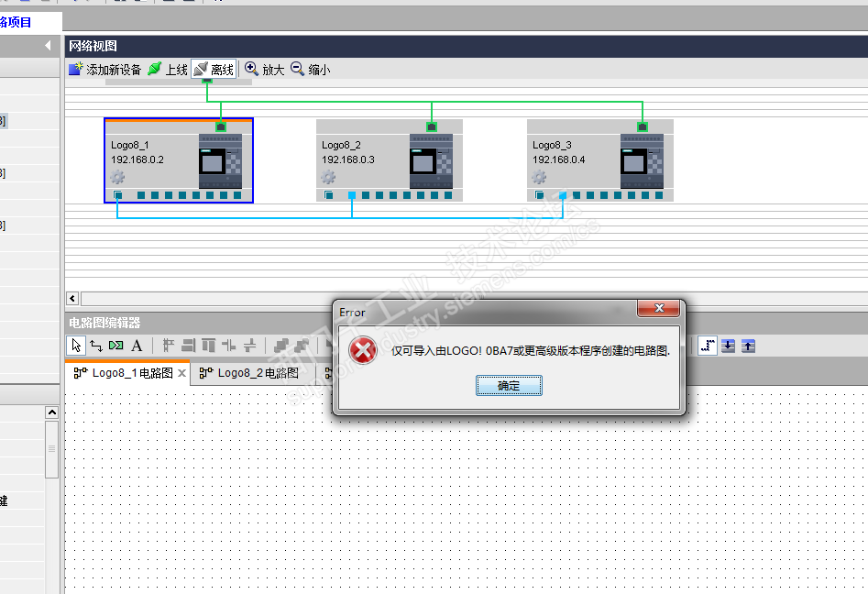Click Ethernet port icon atop Logo8_3

click(643, 126)
